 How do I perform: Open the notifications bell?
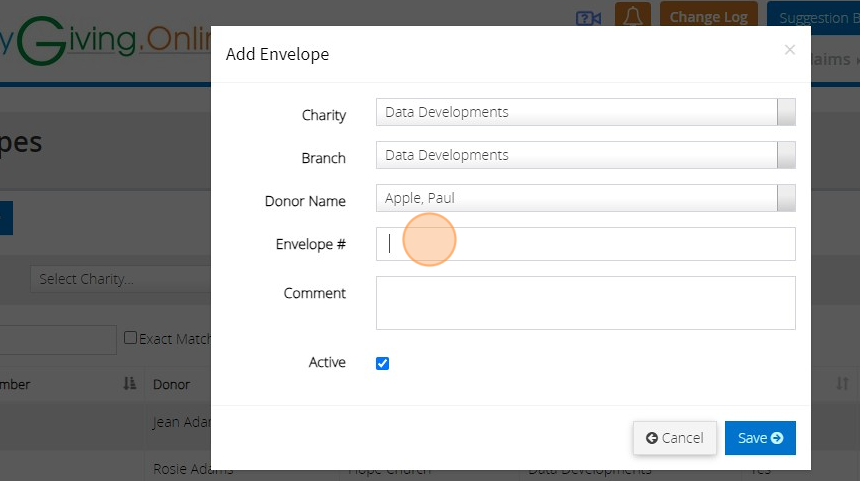tap(632, 17)
